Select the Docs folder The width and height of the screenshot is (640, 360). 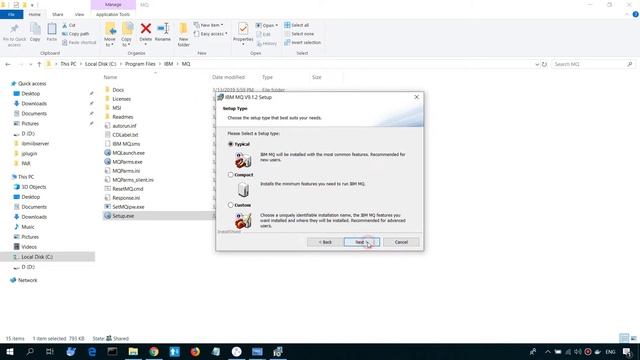[118, 90]
